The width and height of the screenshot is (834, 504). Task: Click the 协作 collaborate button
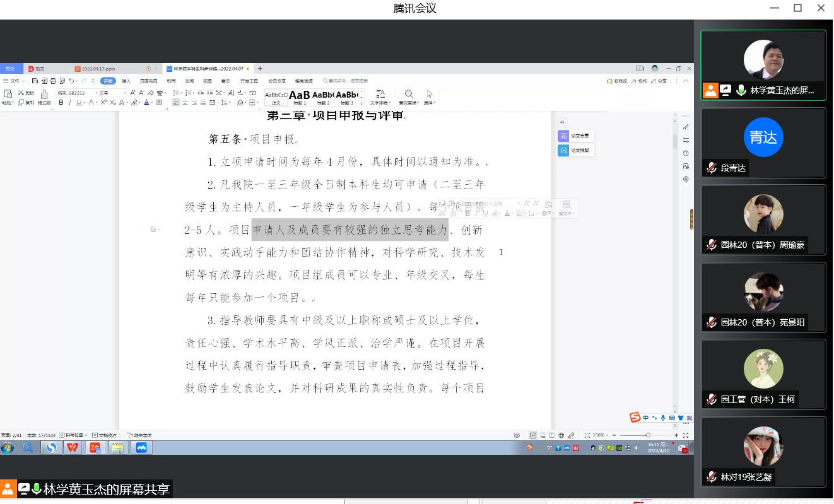[x=640, y=81]
